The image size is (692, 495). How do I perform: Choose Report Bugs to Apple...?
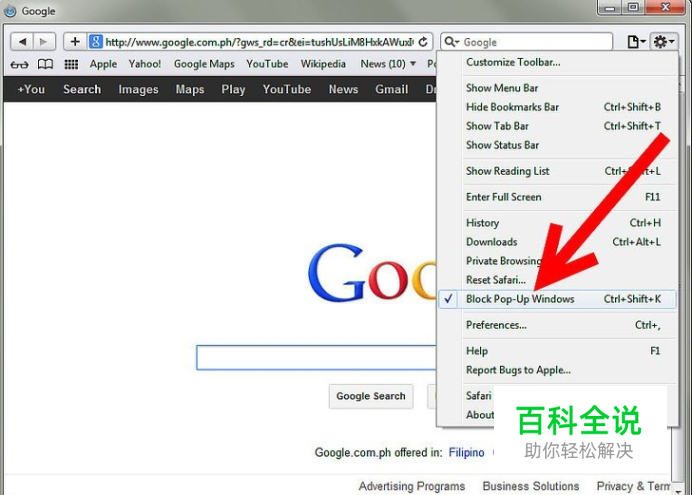[x=557, y=370]
